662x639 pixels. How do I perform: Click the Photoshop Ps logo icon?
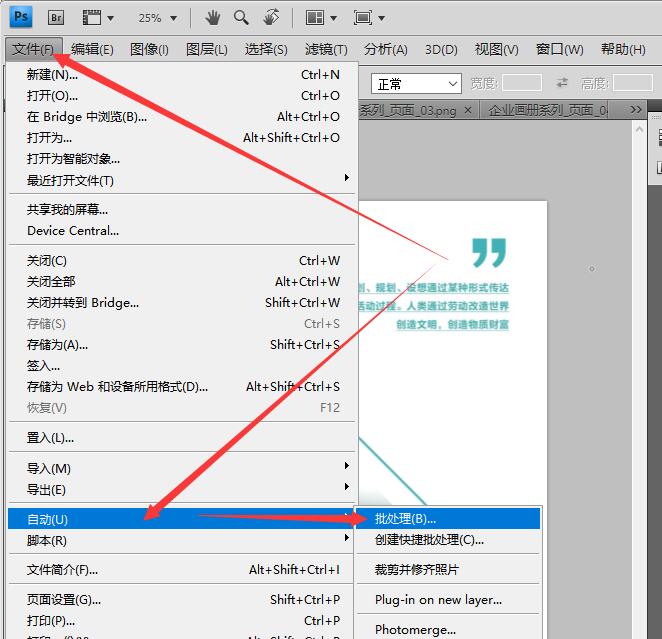click(x=21, y=17)
